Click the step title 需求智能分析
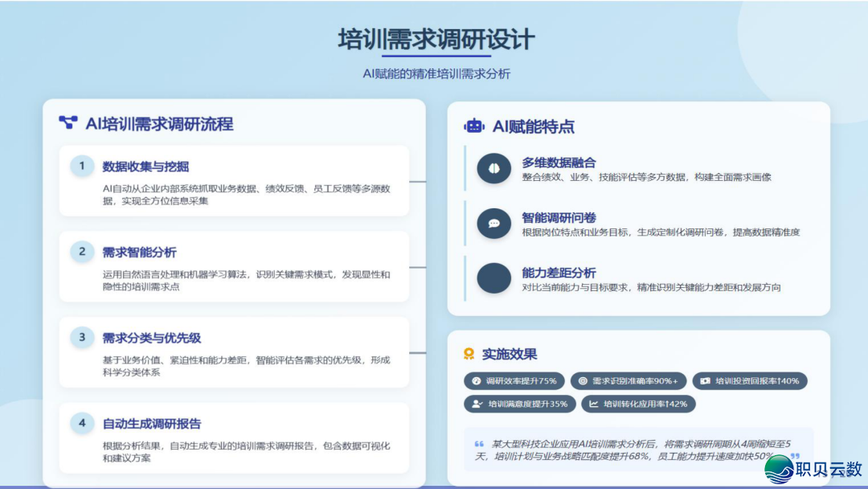The image size is (868, 489). click(x=140, y=253)
